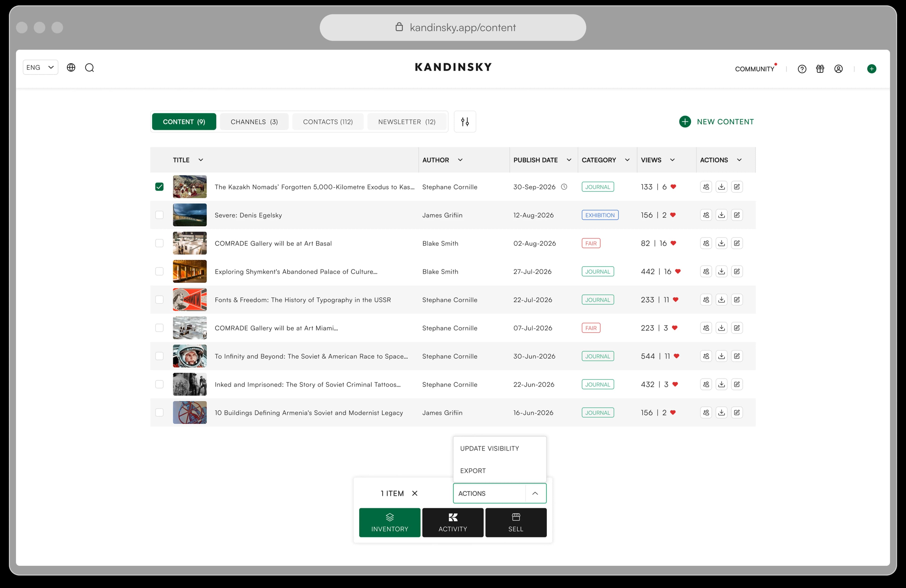
Task: Open the CONTACTS (112) tab
Action: coord(328,122)
